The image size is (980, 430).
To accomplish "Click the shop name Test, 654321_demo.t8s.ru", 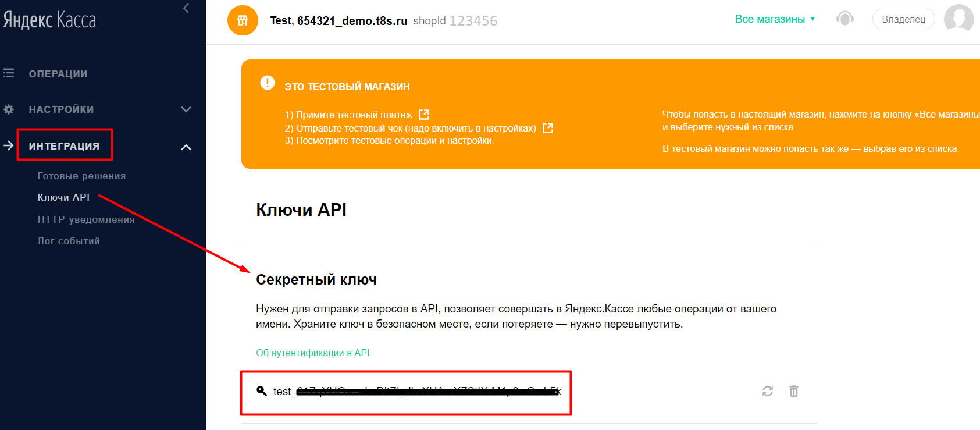I will click(x=338, y=21).
